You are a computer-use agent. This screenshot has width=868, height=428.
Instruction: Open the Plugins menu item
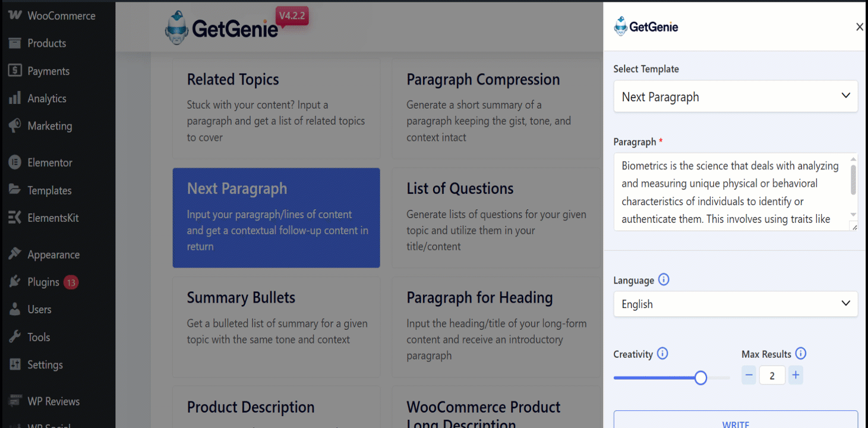tap(43, 282)
